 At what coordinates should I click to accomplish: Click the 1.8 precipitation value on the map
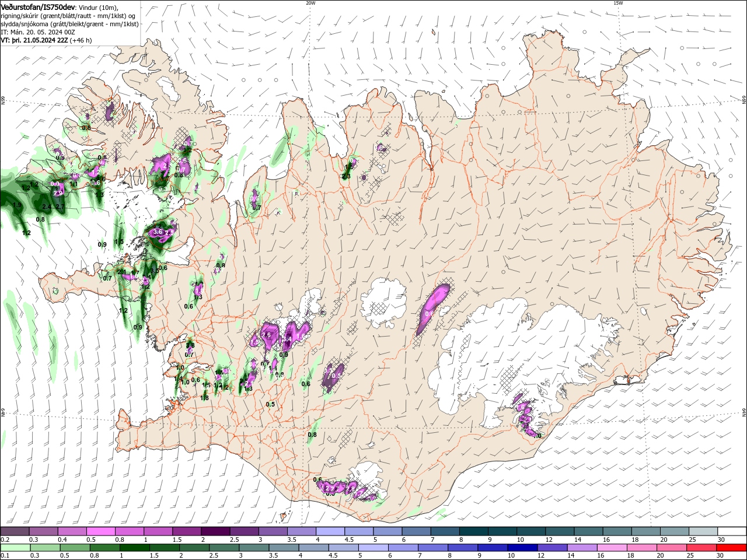tap(204, 398)
